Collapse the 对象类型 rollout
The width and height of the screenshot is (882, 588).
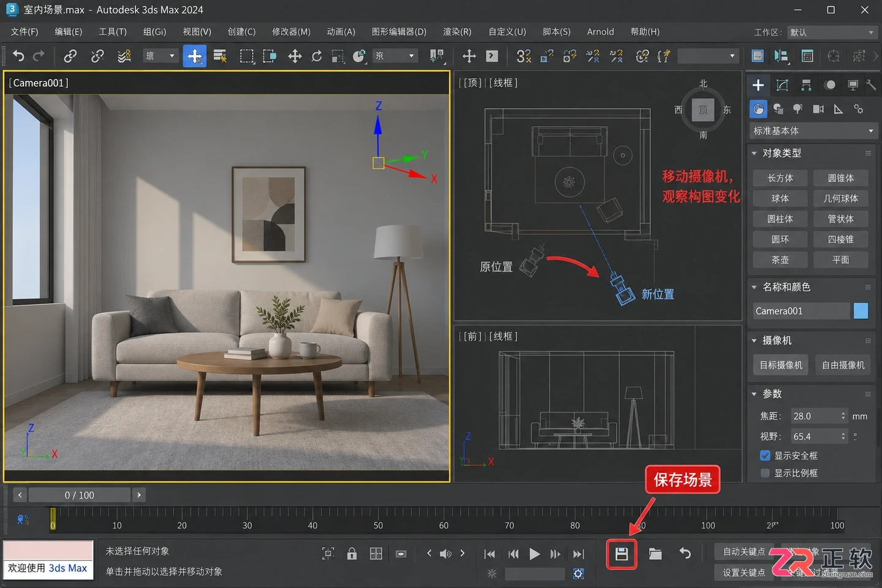pyautogui.click(x=754, y=153)
